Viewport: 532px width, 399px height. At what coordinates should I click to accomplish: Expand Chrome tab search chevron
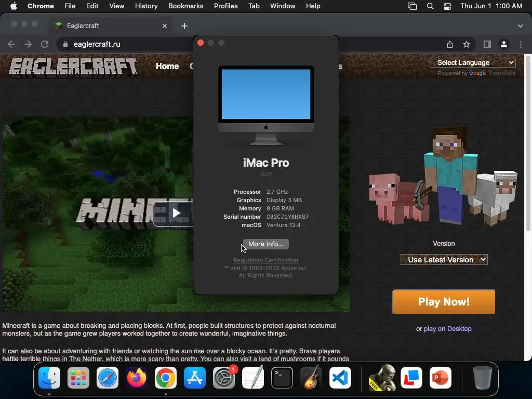coord(521,26)
